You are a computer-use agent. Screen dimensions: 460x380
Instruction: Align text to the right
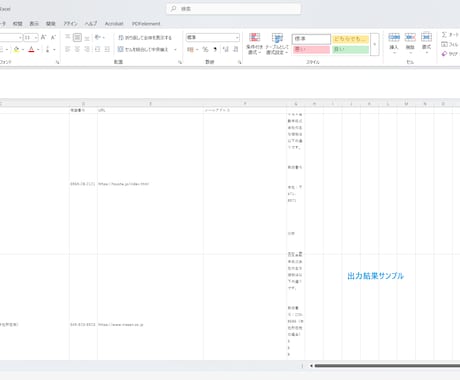(x=87, y=49)
